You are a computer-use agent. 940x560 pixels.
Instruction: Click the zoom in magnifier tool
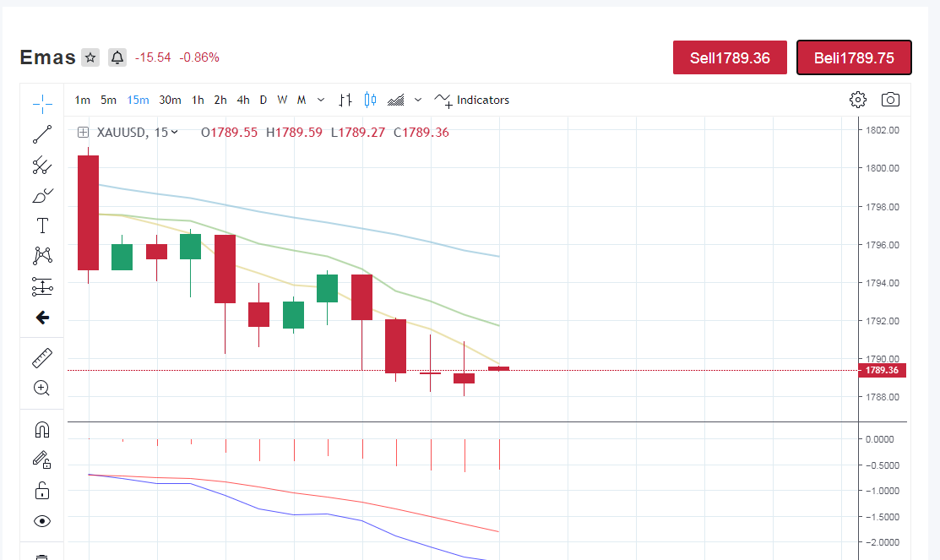click(x=42, y=389)
